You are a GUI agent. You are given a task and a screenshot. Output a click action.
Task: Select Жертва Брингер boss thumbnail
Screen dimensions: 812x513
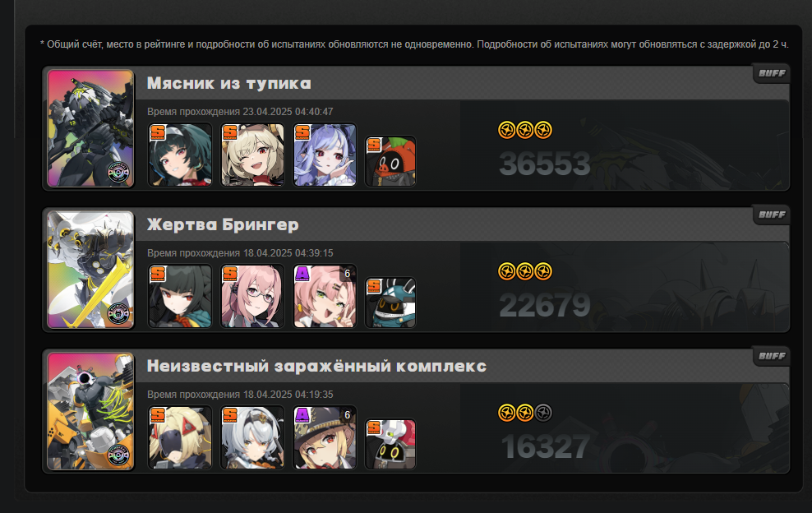(90, 270)
